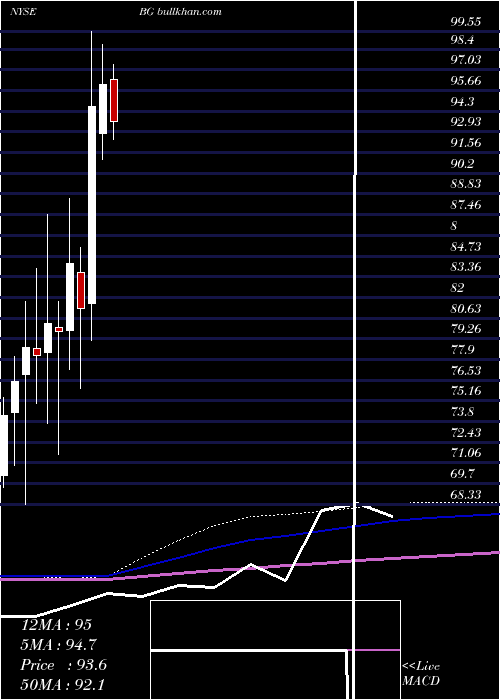Click the latest red candlestick body
Viewport: 500px width, 700px height.
(114, 100)
